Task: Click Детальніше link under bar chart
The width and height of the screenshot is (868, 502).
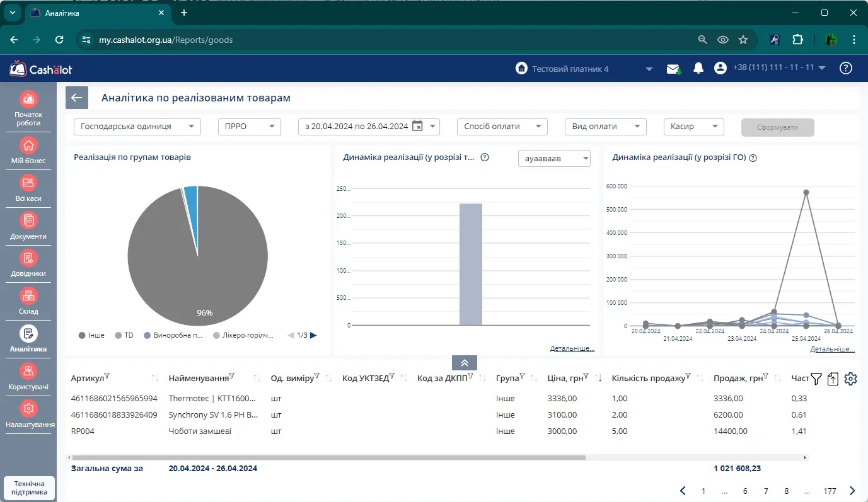Action: click(x=572, y=348)
